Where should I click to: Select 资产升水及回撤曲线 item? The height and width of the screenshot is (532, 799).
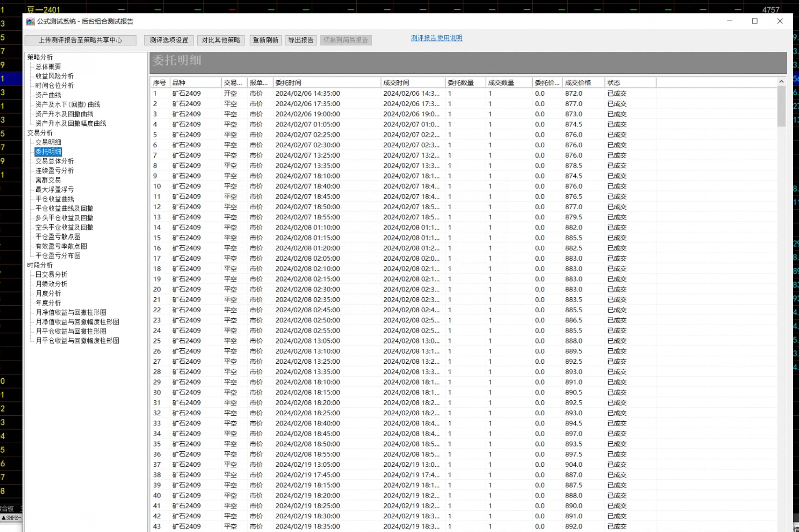64,114
